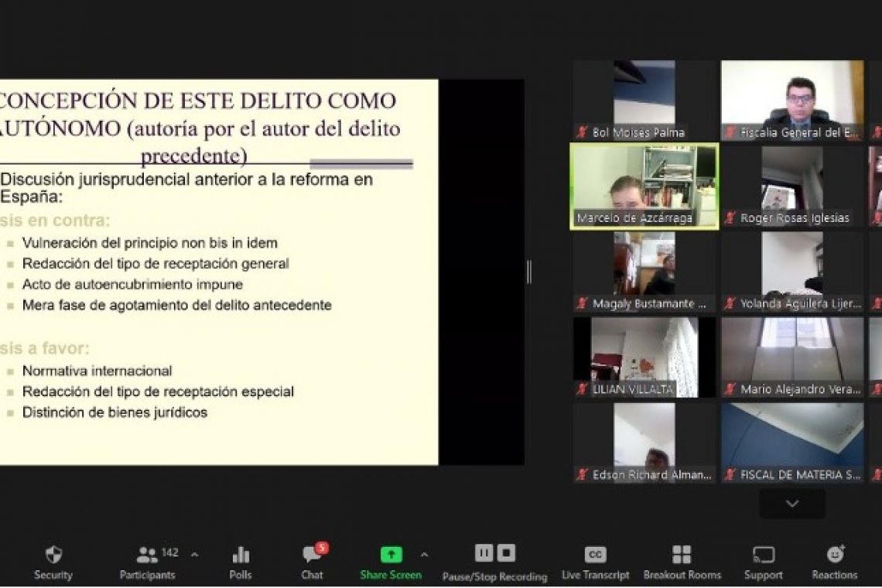Enable Live Transcript via the CC icon
Screen dimensions: 882x588
596,554
